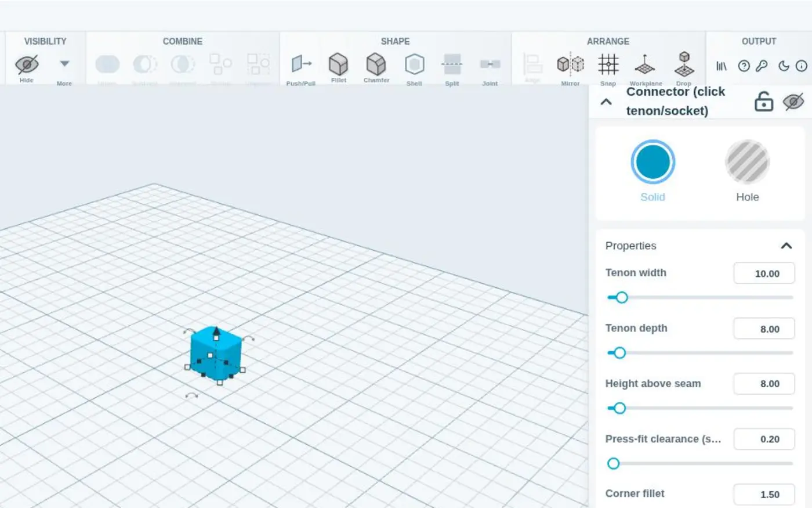Click the key icon in Output group
812x508 pixels.
click(762, 66)
